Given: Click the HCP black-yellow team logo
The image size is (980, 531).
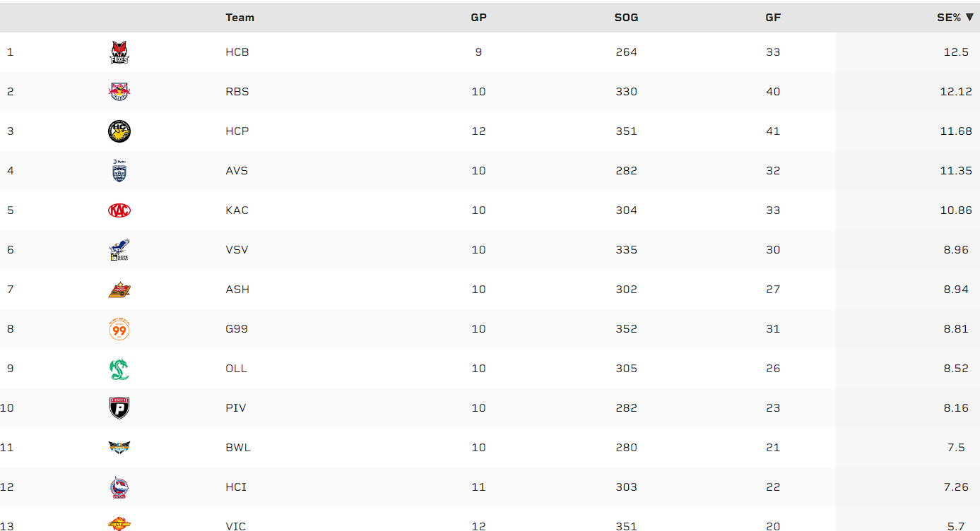Looking at the screenshot, I should tap(119, 131).
